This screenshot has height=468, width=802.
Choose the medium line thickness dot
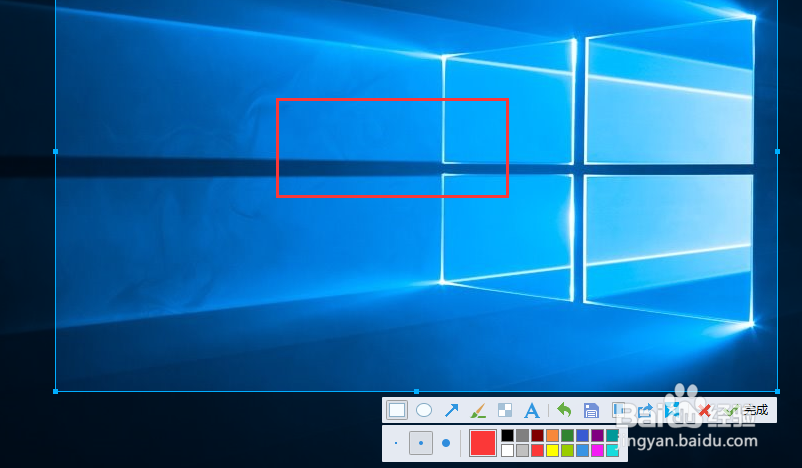coord(421,443)
